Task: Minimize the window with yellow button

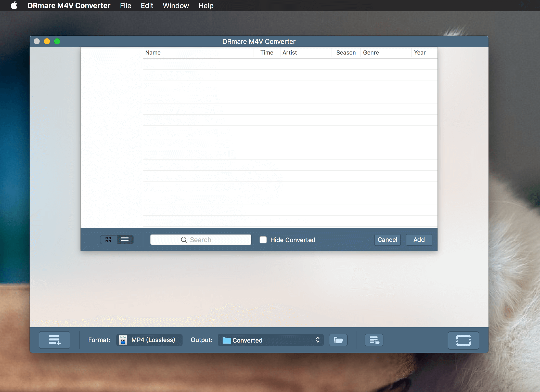Action: coord(47,41)
